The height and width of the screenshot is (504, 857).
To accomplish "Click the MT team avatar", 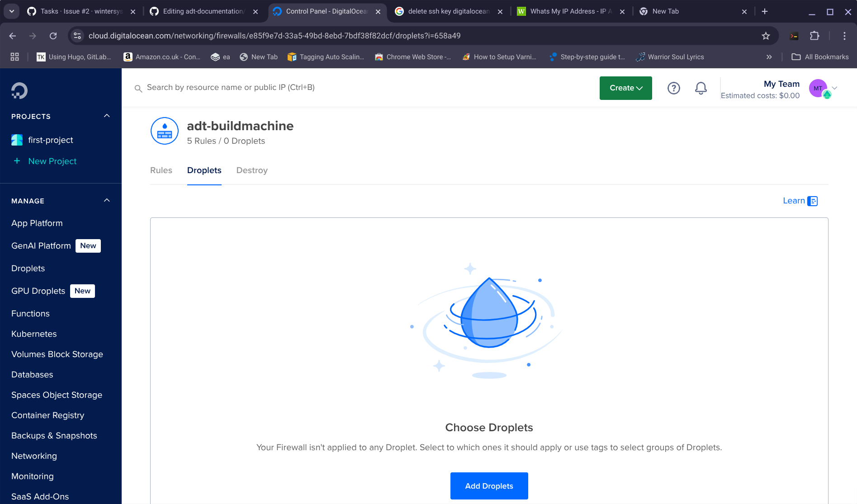I will pos(818,88).
